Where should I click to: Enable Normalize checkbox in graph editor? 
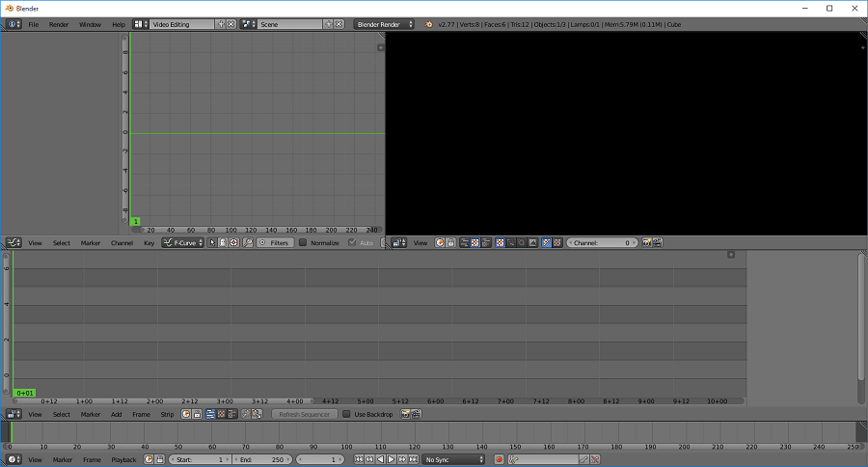coord(303,242)
